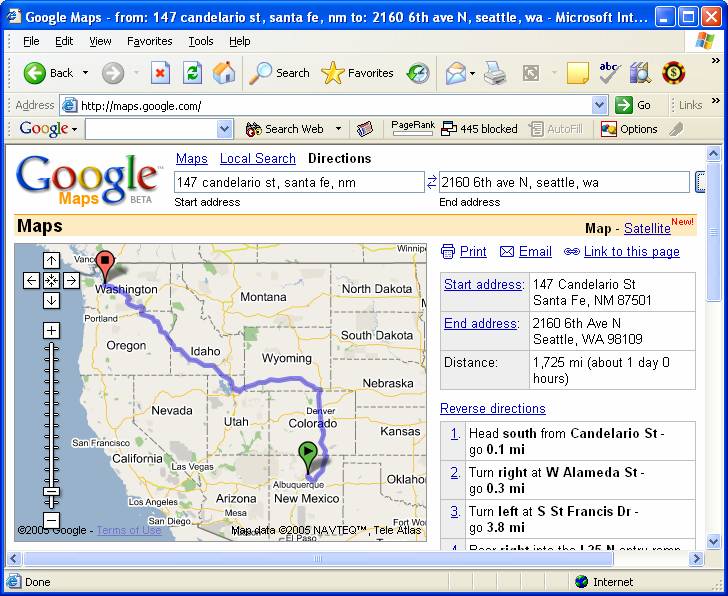Switch to the Maps tab link
This screenshot has height=596, width=728.
pyautogui.click(x=191, y=158)
